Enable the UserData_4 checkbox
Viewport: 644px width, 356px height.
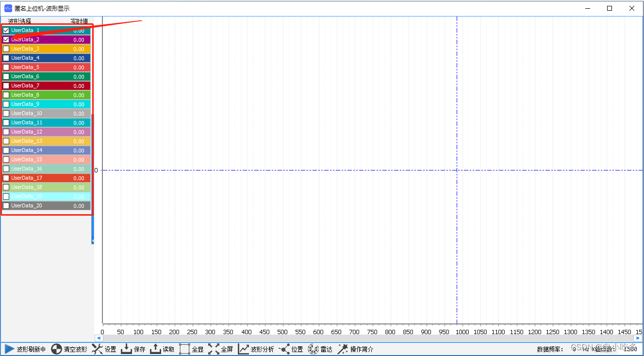[x=6, y=58]
